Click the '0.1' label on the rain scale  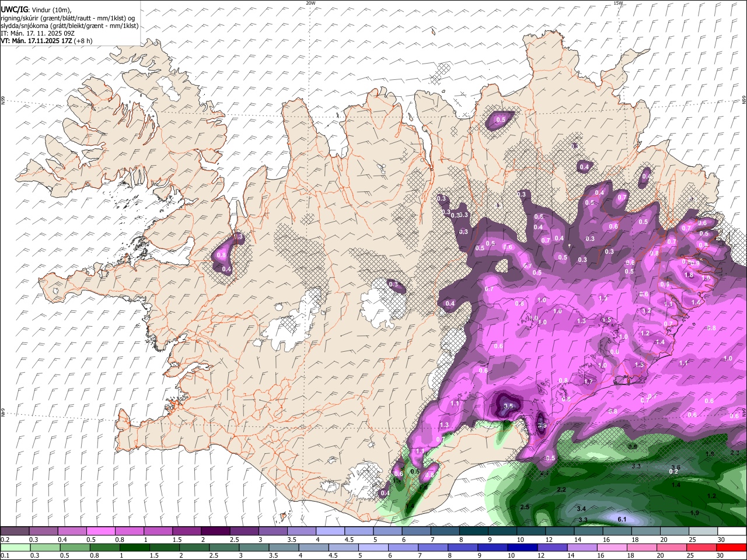[5, 556]
